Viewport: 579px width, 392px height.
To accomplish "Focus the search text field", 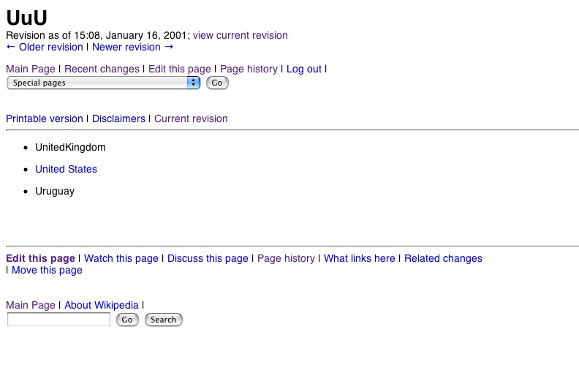I will 58,320.
